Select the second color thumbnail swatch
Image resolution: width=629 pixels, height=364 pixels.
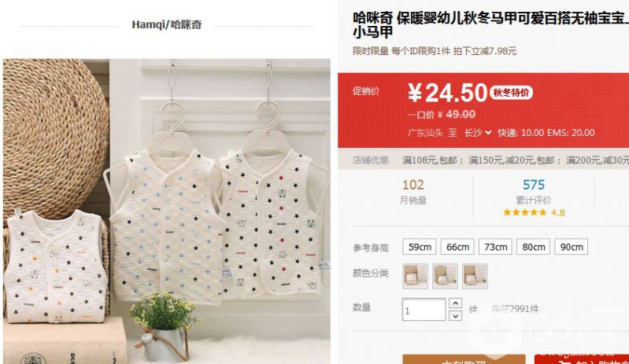click(x=445, y=276)
